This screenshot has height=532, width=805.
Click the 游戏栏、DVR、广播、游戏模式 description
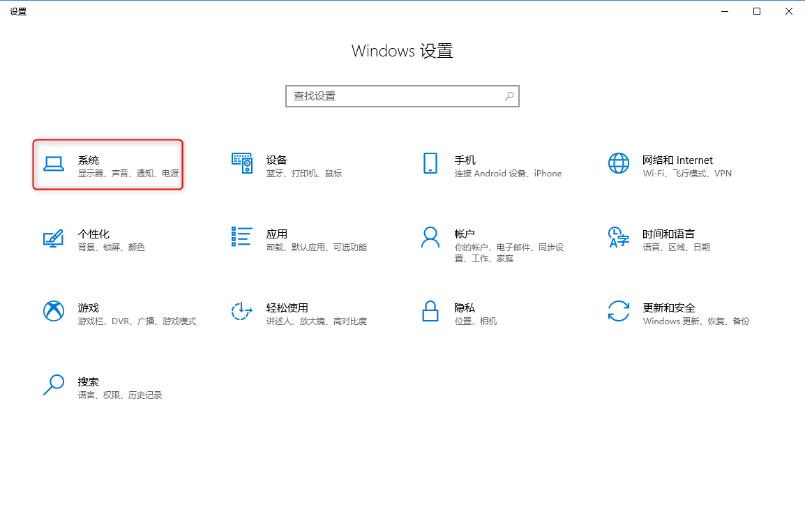(x=137, y=321)
